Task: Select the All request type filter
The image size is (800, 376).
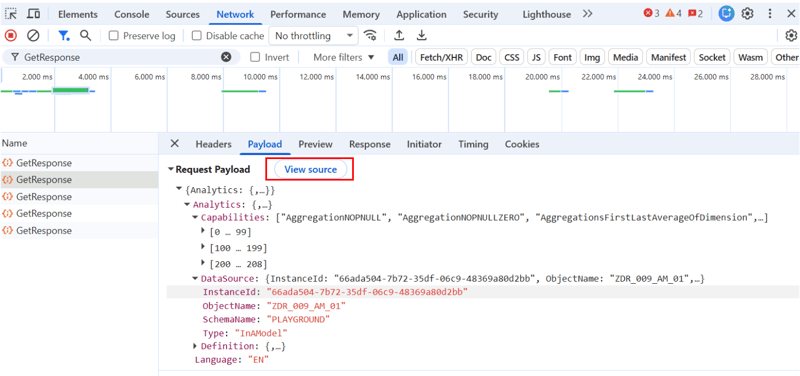Action: 397,57
